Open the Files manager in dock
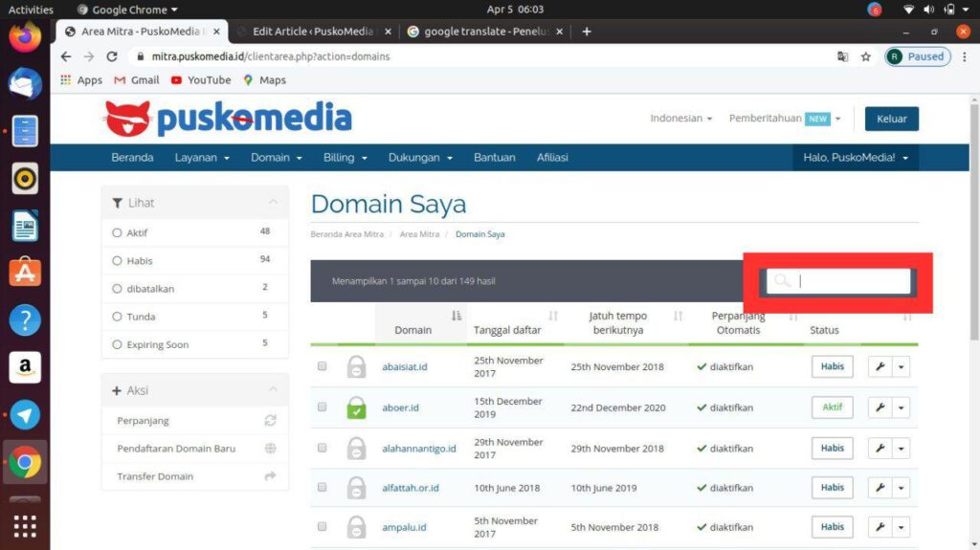Image resolution: width=980 pixels, height=550 pixels. click(25, 131)
